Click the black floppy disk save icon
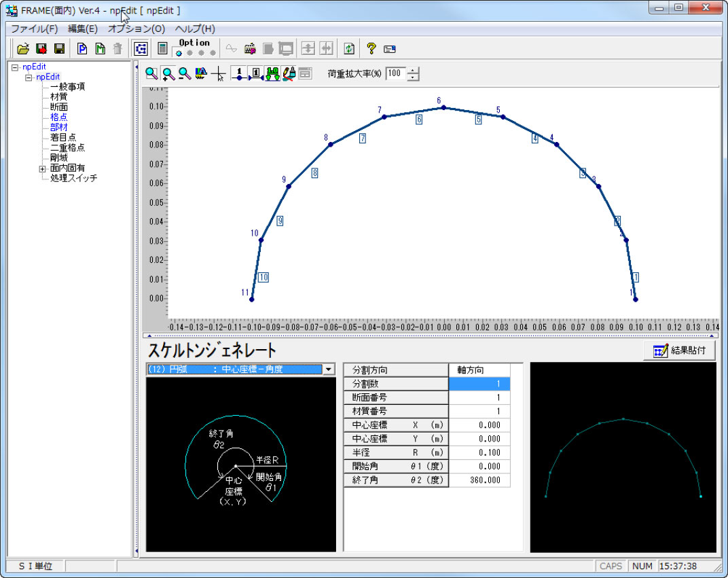The image size is (728, 578). click(x=60, y=48)
